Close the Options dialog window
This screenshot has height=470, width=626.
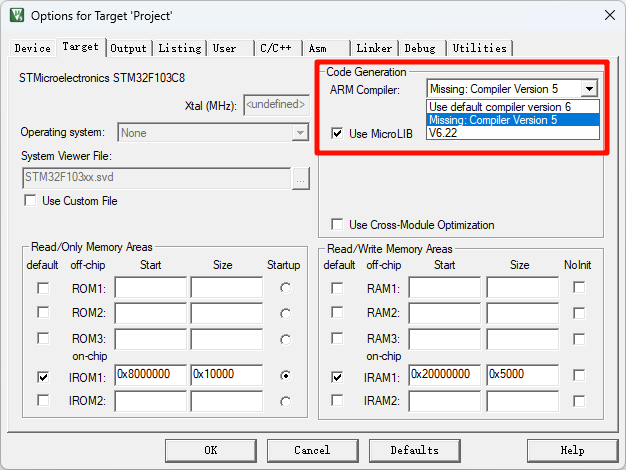(609, 15)
